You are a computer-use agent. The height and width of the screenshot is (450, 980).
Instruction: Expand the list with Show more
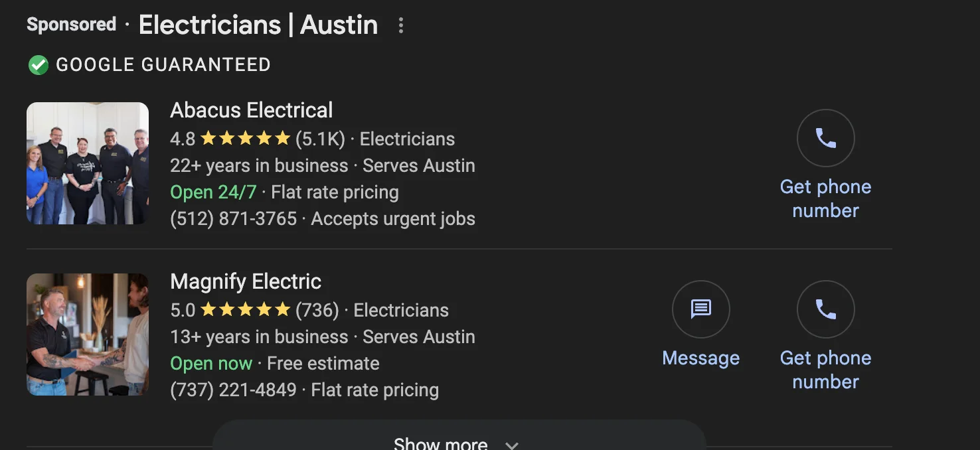(440, 442)
